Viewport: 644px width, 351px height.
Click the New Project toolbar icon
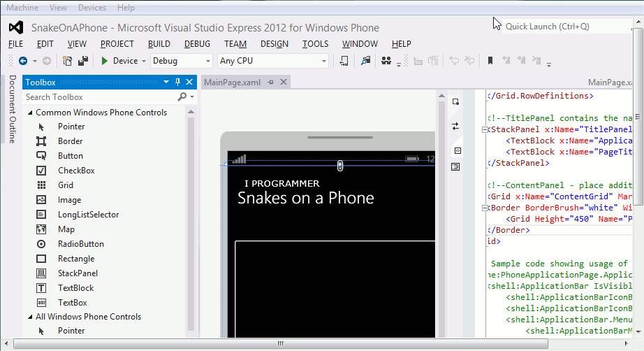(67, 61)
